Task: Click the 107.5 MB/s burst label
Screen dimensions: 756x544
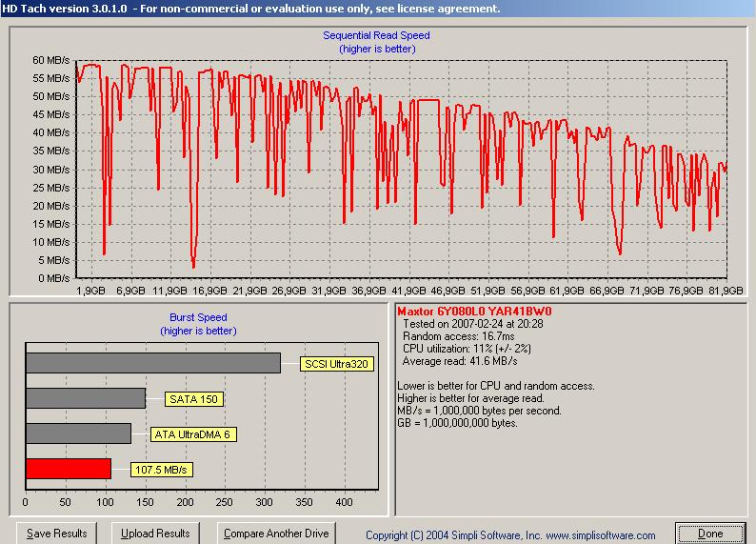Action: point(162,470)
